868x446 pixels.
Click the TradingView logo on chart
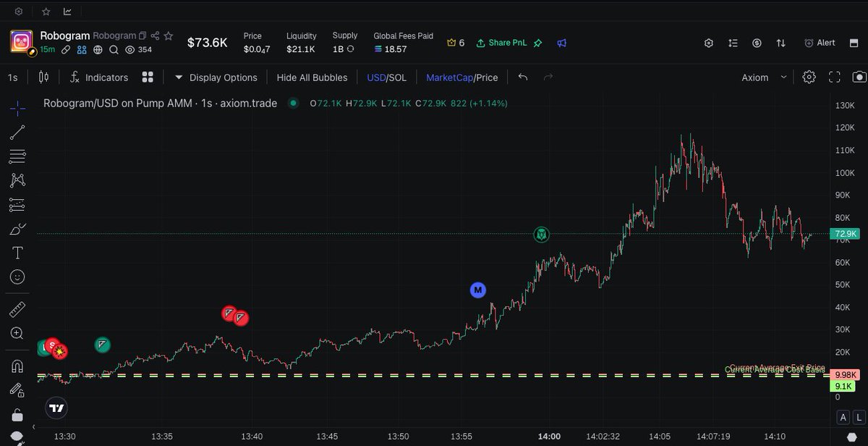pos(56,408)
